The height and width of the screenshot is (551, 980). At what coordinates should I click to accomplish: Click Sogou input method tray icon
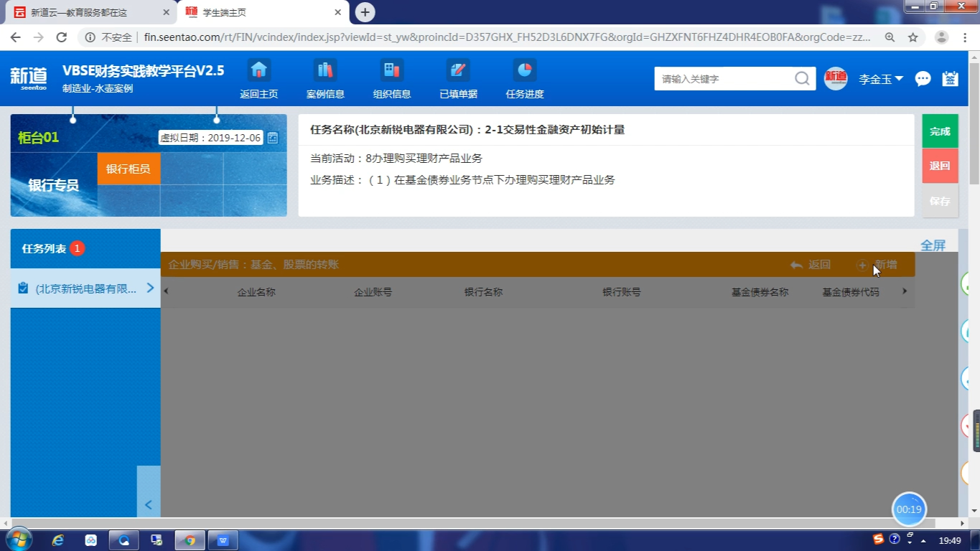pyautogui.click(x=879, y=540)
